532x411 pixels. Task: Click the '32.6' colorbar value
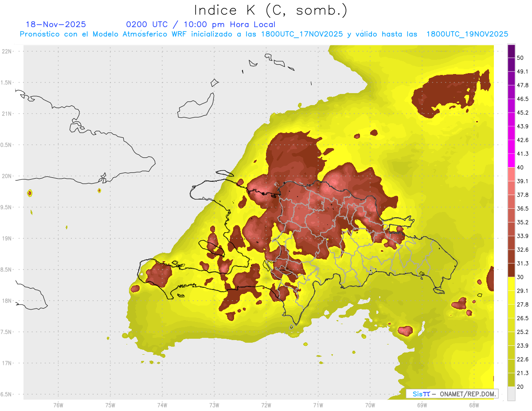tap(523, 250)
